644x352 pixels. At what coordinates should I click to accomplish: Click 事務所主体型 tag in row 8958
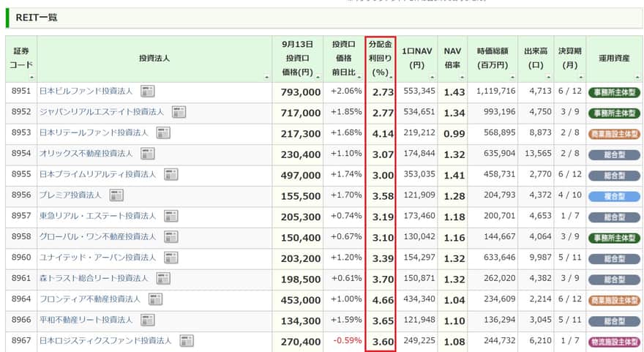click(x=615, y=238)
